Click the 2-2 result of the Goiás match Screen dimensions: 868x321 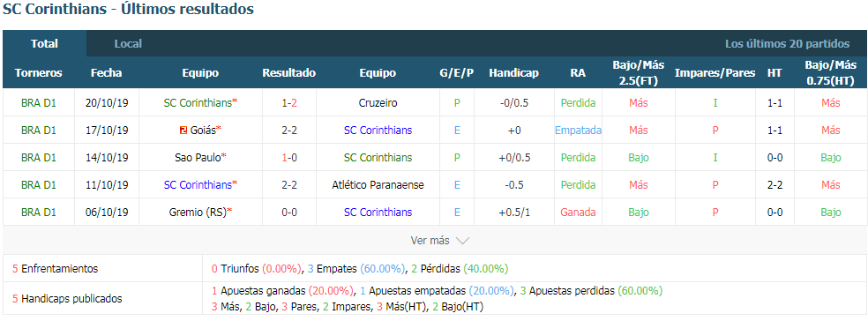pyautogui.click(x=289, y=131)
